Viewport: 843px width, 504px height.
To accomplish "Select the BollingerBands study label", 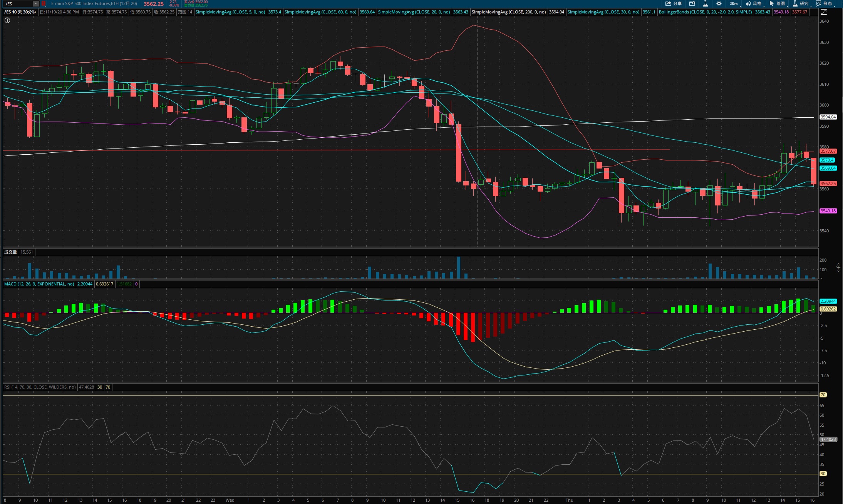I will (x=705, y=12).
